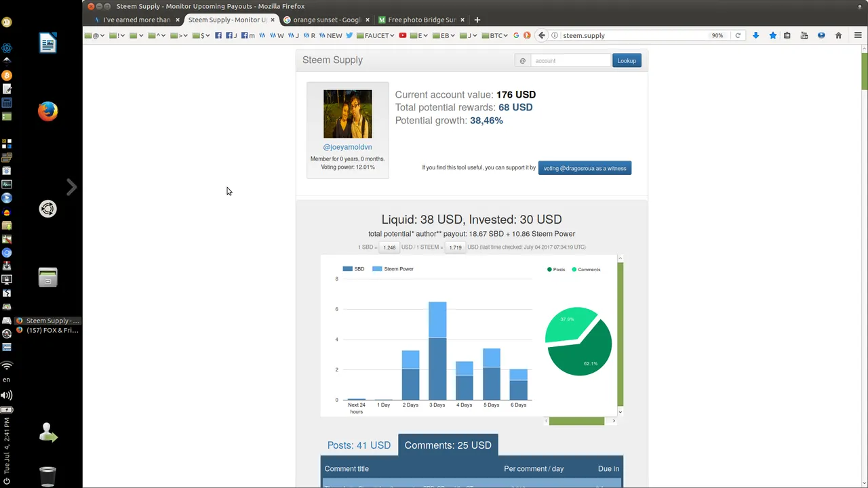Click the blue bookmark star icon

coord(772,35)
